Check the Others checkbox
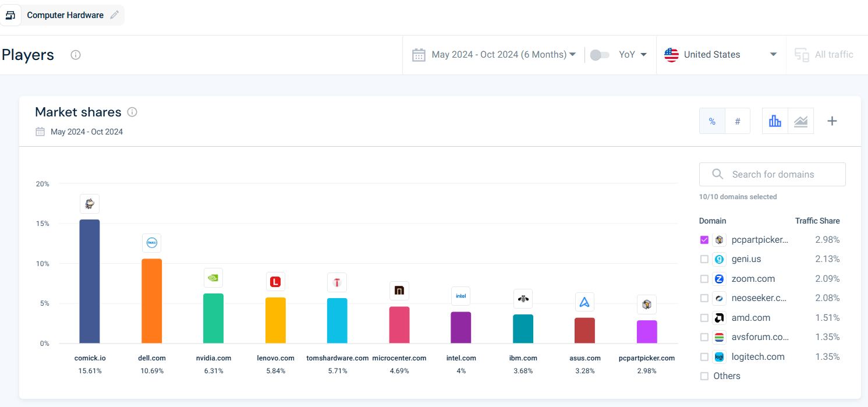Image resolution: width=868 pixels, height=407 pixels. pyautogui.click(x=704, y=376)
